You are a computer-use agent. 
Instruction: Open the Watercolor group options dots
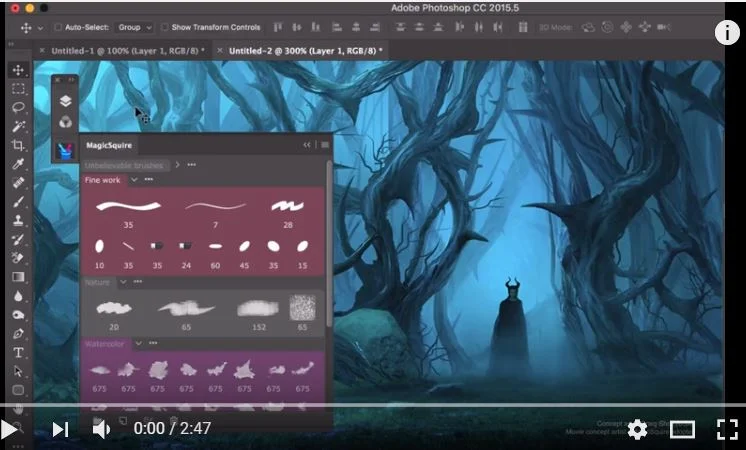point(153,343)
